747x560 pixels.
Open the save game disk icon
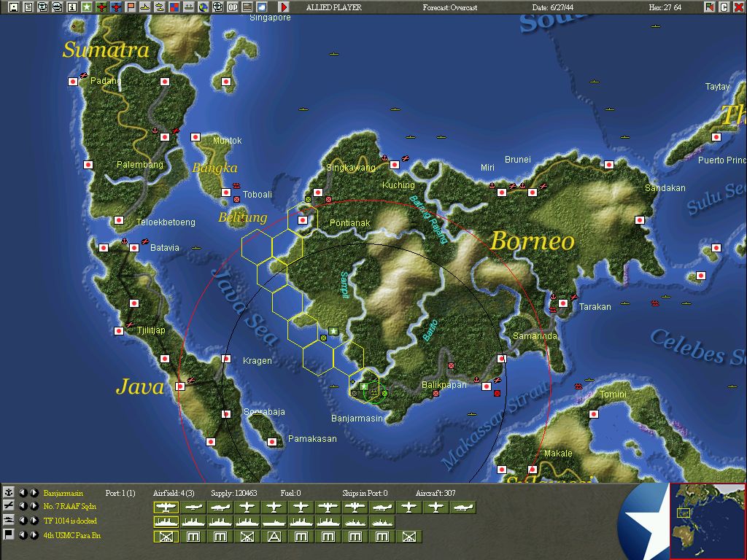[14, 7]
